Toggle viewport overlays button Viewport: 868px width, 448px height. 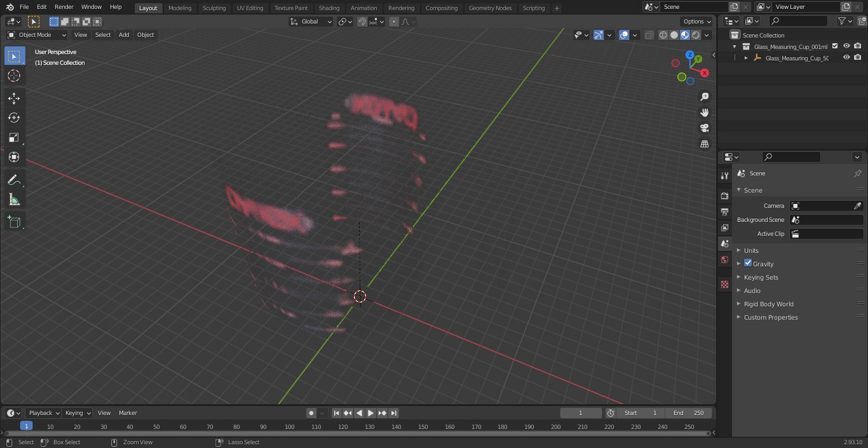(624, 35)
